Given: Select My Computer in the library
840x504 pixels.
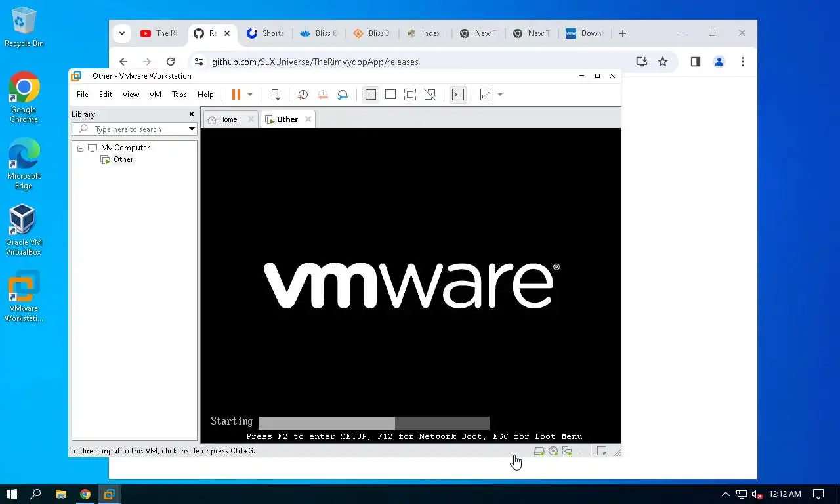Looking at the screenshot, I should (125, 148).
